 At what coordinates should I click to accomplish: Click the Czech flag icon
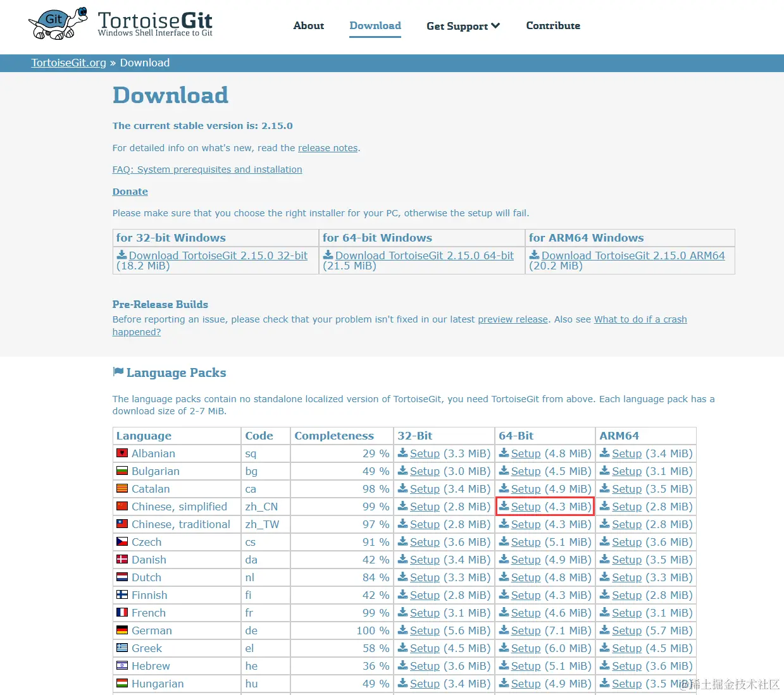(122, 541)
